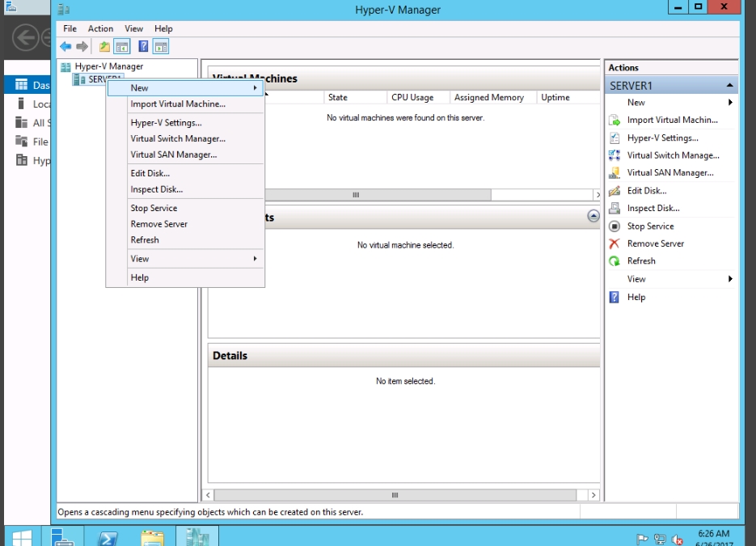Click the Import Virtual Machine icon in Actions
756x546 pixels.
(x=615, y=120)
